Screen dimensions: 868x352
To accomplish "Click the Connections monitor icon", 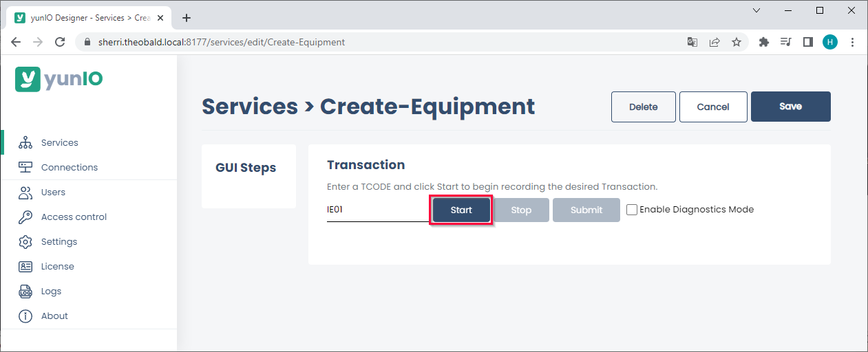I will (x=25, y=167).
